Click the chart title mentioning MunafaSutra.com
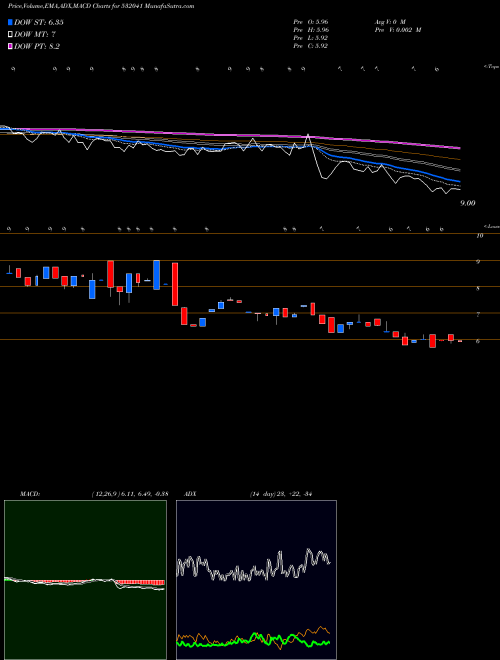The height and width of the screenshot is (660, 500). pos(101,6)
